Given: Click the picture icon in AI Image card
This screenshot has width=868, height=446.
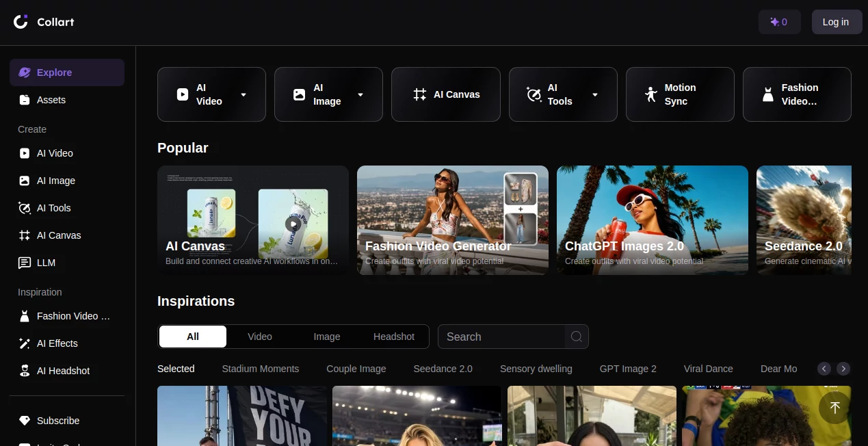Looking at the screenshot, I should [x=300, y=94].
